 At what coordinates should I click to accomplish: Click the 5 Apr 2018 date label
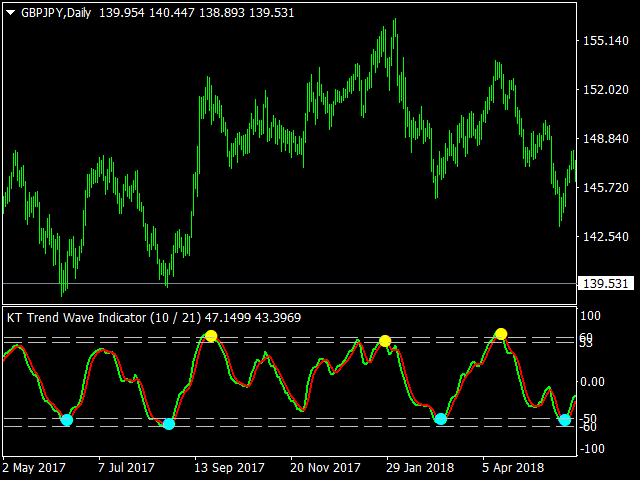click(x=513, y=467)
